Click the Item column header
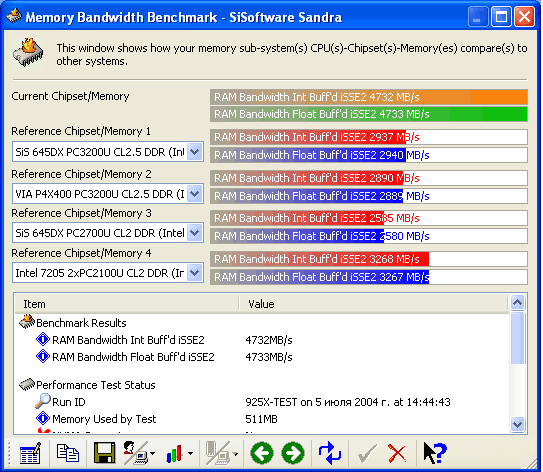Image resolution: width=543 pixels, height=472 pixels. [x=127, y=304]
